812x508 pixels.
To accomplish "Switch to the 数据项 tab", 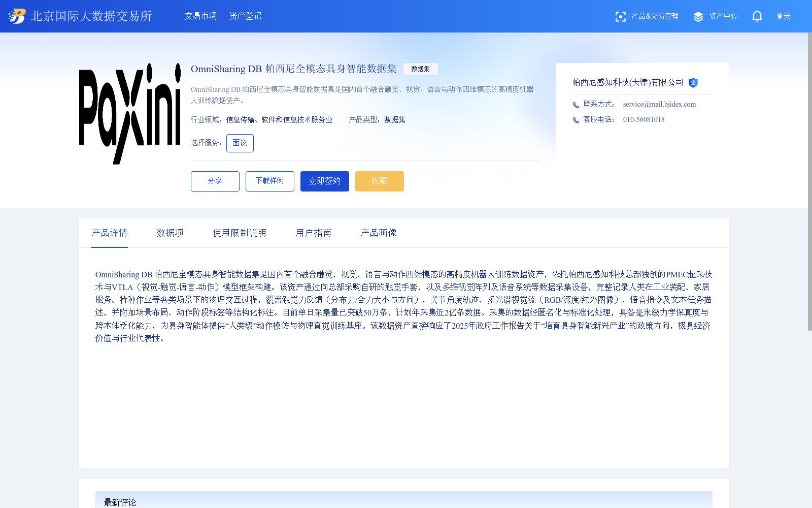I will 170,233.
